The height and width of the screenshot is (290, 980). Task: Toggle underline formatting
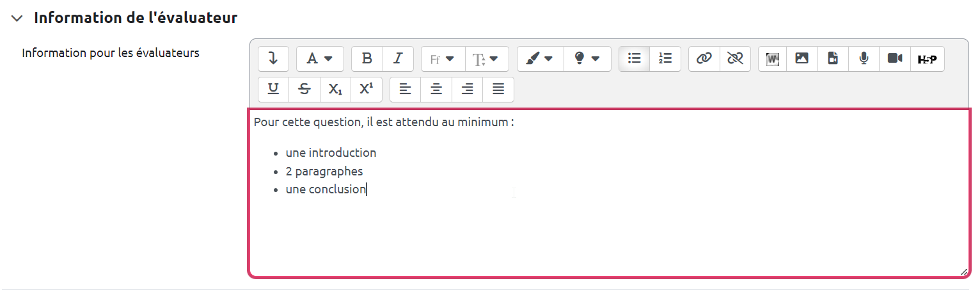coord(273,90)
